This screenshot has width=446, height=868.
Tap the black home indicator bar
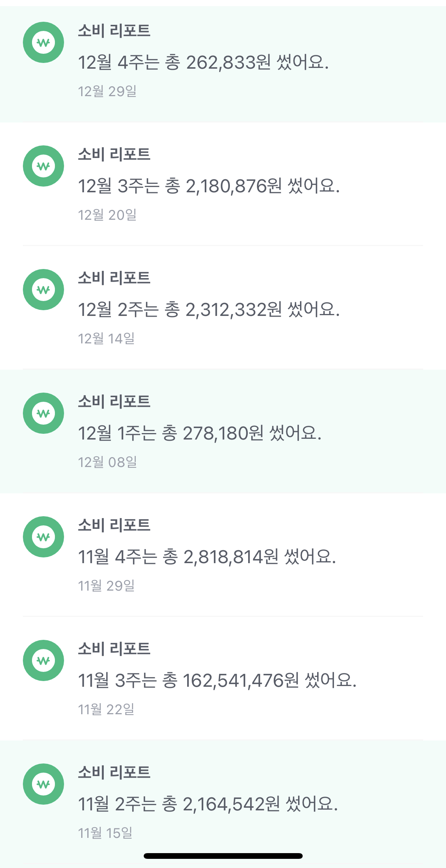[x=223, y=856]
